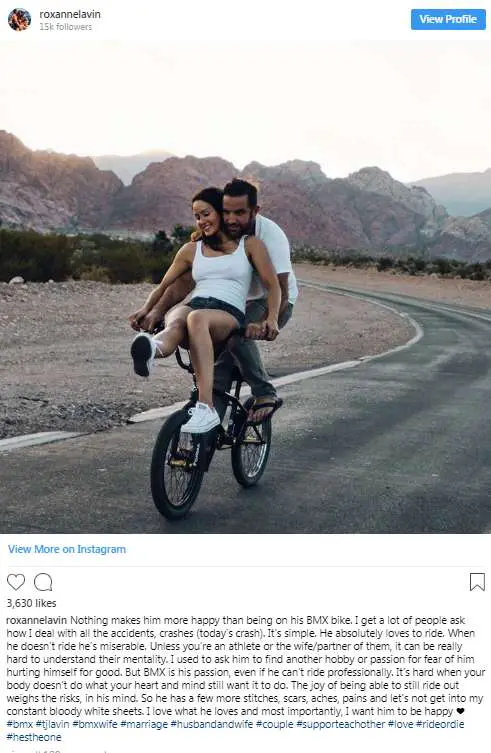Click roxannelavin username in caption
The image size is (491, 753).
(x=37, y=620)
